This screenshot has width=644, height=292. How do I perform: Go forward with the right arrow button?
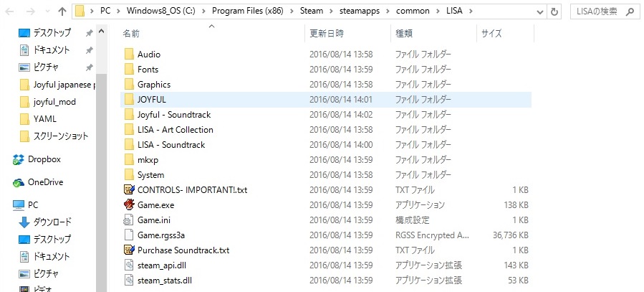tap(30, 11)
